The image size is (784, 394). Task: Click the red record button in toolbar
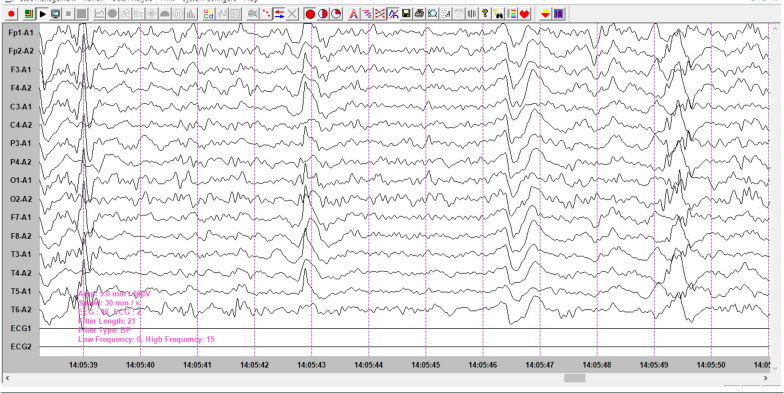(12, 14)
